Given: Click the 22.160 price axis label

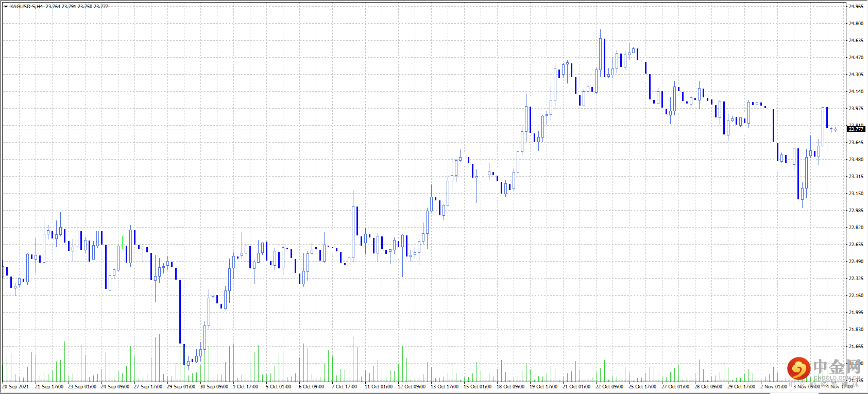Looking at the screenshot, I should (856, 296).
